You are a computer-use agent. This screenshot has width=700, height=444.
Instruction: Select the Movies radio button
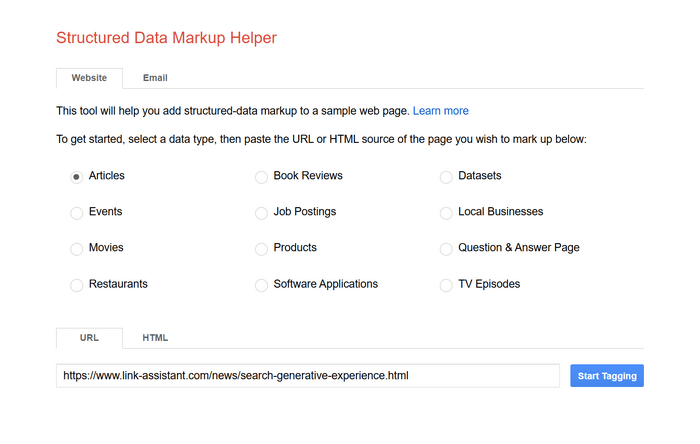click(x=77, y=249)
